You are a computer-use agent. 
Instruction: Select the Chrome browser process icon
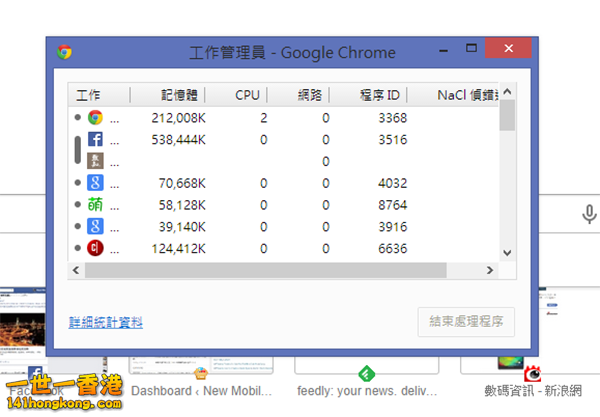pos(95,117)
